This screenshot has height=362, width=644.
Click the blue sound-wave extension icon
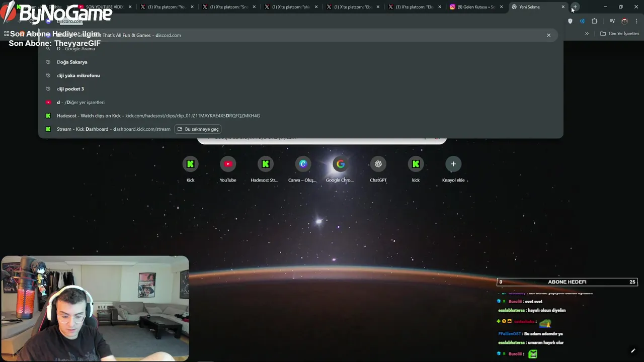(x=582, y=21)
